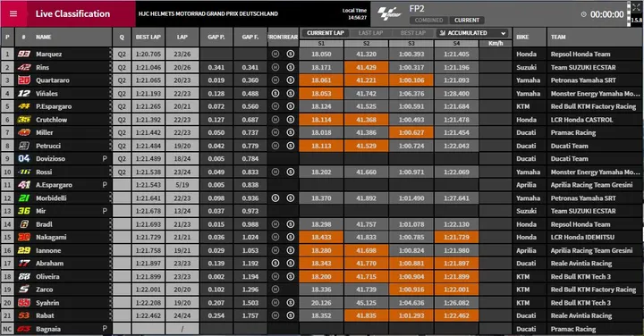The height and width of the screenshot is (336, 644).
Task: Click Quartararo's orange S3 time 1:00.106
Action: point(411,80)
